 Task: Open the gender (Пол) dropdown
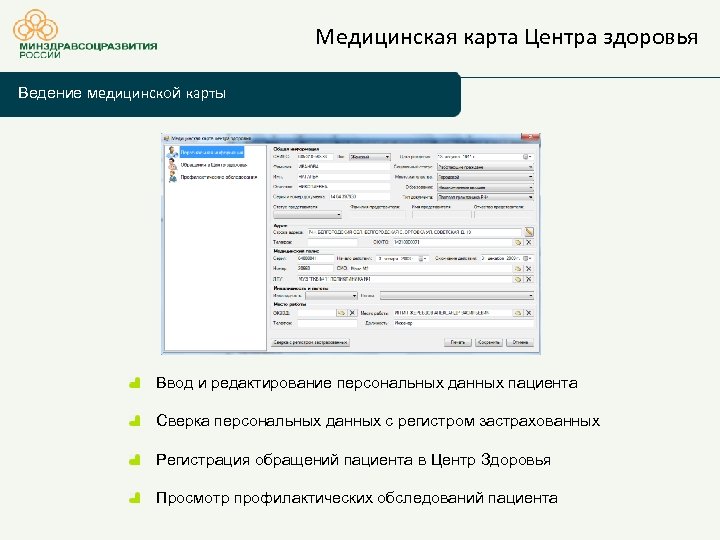370,157
